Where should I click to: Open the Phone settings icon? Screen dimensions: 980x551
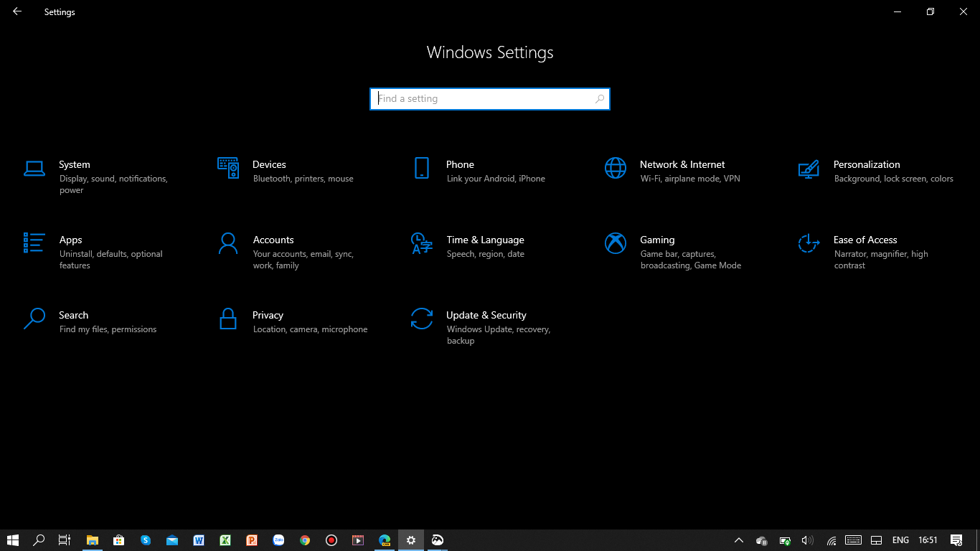(422, 168)
